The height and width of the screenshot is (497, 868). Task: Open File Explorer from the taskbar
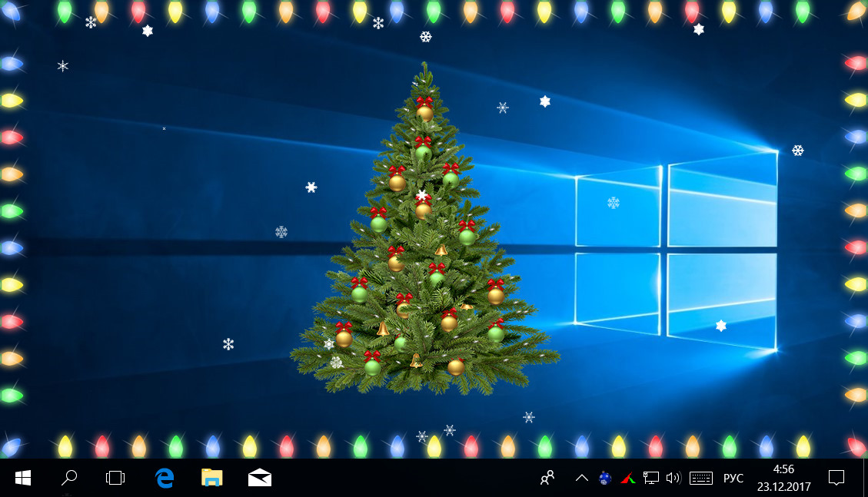coord(211,478)
